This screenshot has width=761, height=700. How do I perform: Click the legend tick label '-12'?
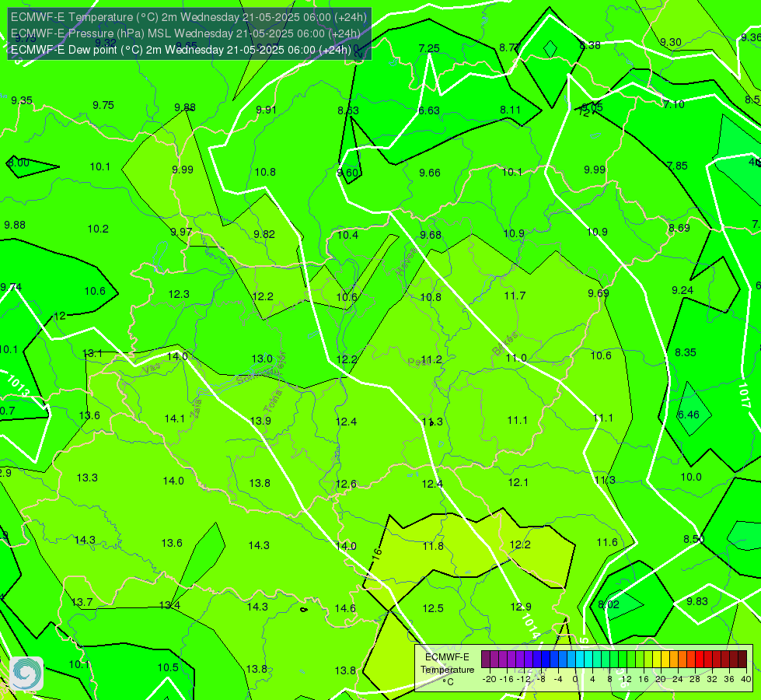pos(523,679)
